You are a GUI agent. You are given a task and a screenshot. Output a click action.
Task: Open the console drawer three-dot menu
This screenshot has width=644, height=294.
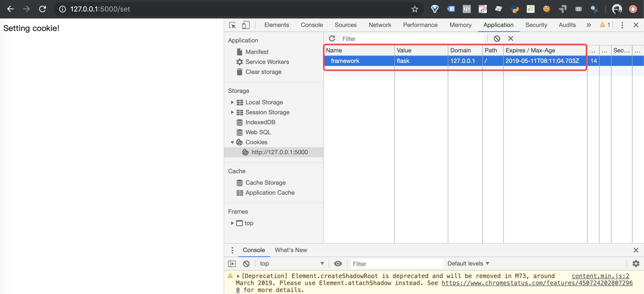[x=232, y=250]
